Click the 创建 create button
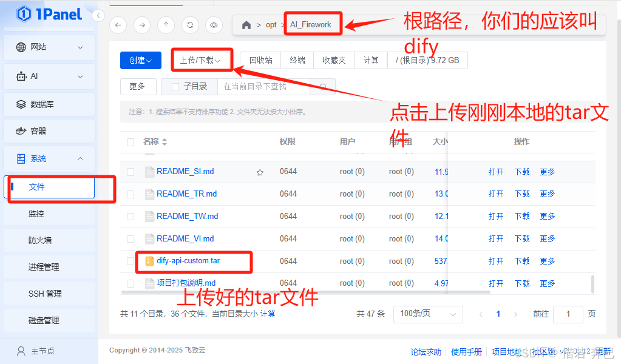 (x=140, y=60)
